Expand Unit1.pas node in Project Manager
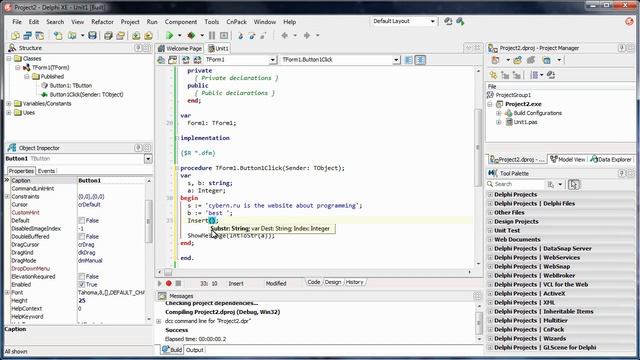This screenshot has width=640, height=360. 499,122
